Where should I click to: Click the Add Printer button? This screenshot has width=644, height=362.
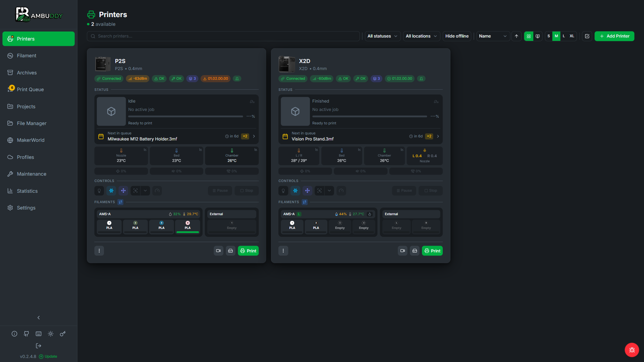[x=614, y=36]
